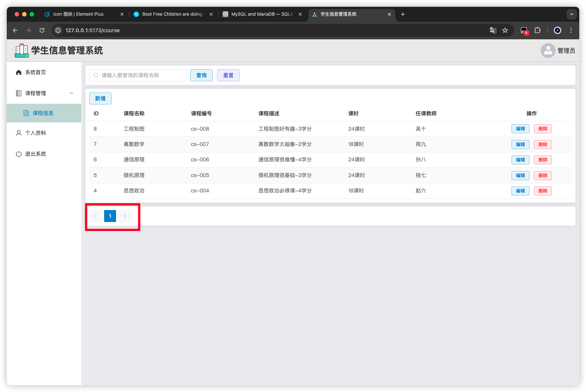586x392 pixels.
Task: Switch to MySQL and MariaDB tab
Action: (262, 14)
